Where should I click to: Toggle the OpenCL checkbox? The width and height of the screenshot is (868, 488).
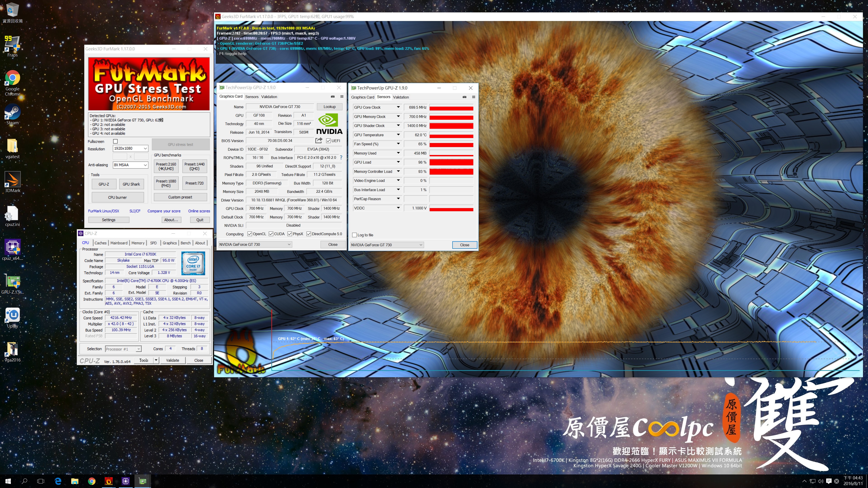click(250, 234)
